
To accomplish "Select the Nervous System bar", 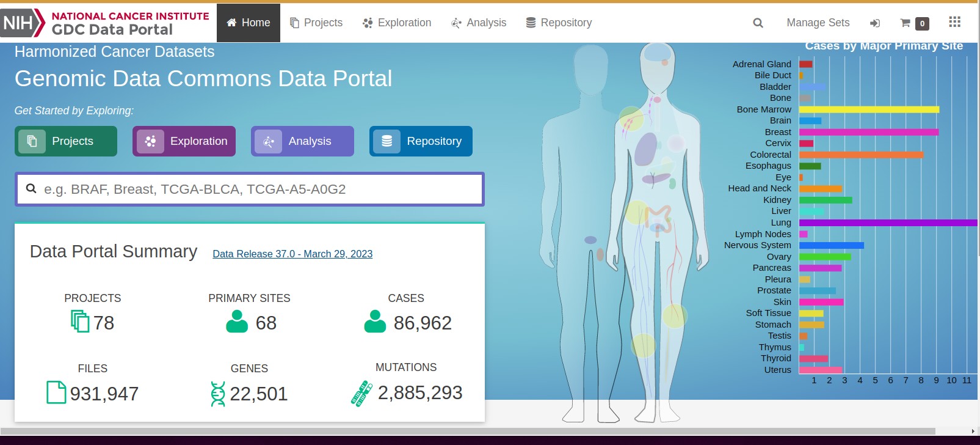I will coord(832,245).
